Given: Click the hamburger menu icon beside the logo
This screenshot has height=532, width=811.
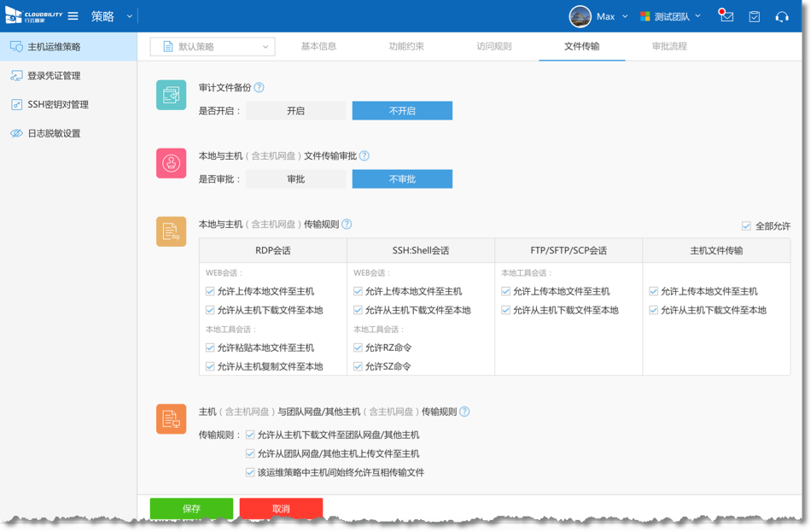Looking at the screenshot, I should [x=73, y=16].
